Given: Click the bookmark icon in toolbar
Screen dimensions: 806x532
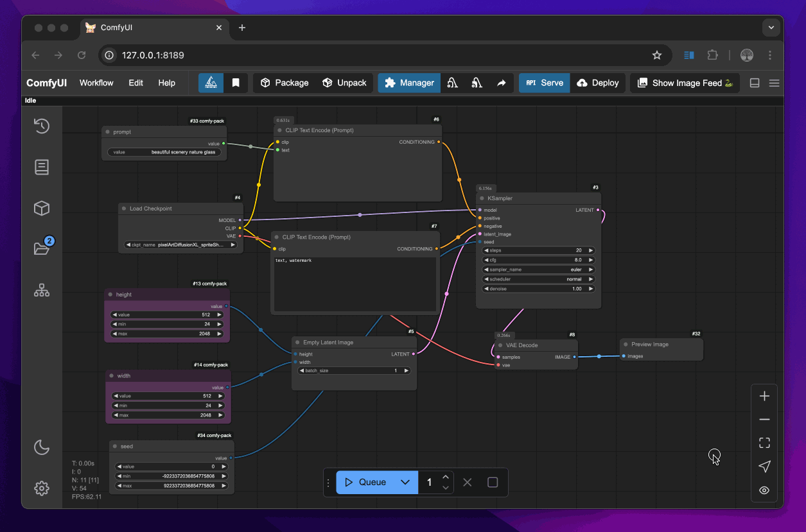Looking at the screenshot, I should point(236,83).
